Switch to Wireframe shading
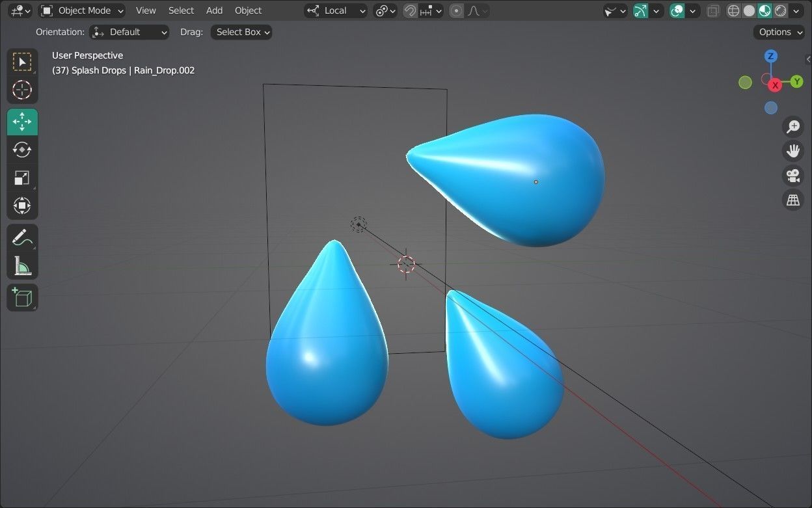Image resolution: width=812 pixels, height=508 pixels. click(x=734, y=10)
